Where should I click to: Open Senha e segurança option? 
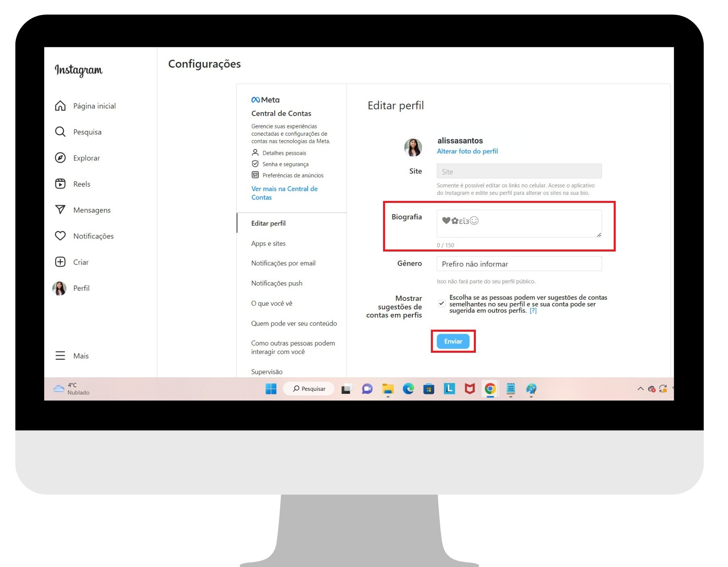pyautogui.click(x=285, y=164)
